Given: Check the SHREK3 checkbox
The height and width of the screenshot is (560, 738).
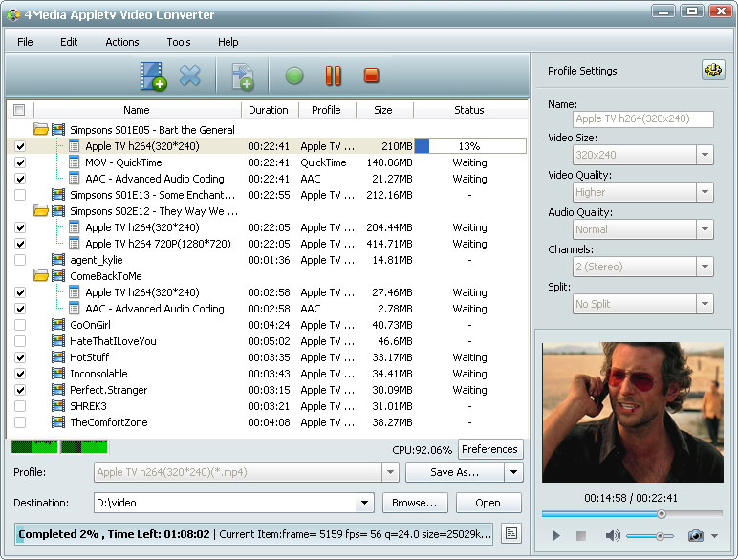Looking at the screenshot, I should coord(20,406).
